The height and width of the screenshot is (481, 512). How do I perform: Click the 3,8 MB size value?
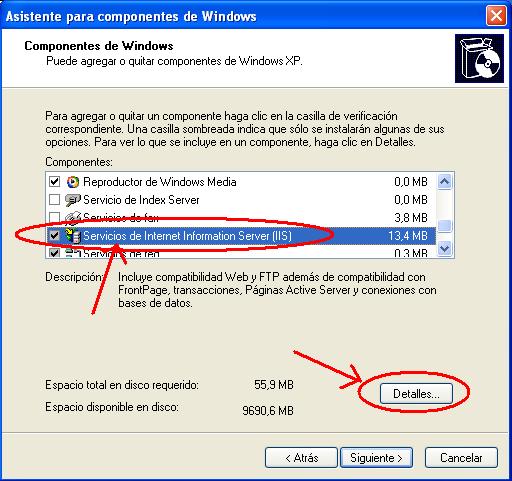(411, 218)
